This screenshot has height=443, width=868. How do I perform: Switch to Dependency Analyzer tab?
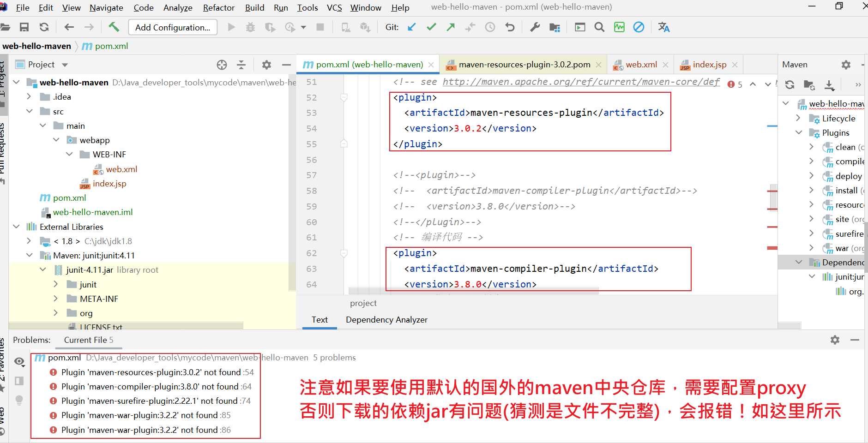click(386, 320)
